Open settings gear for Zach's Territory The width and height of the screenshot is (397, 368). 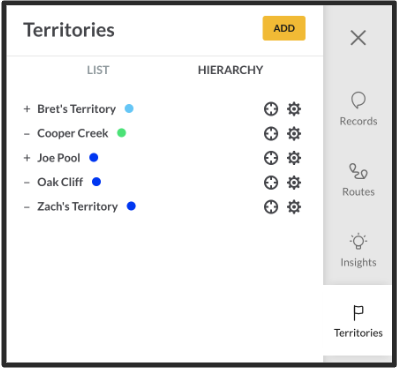[294, 207]
